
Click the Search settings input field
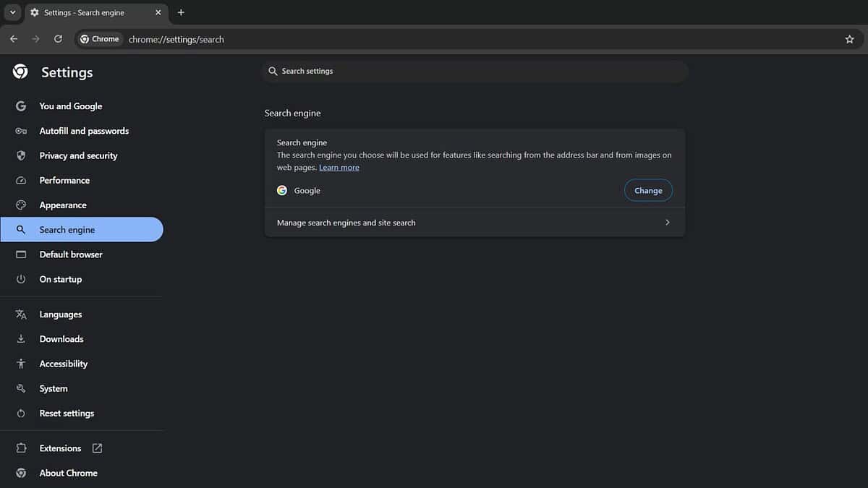(x=477, y=71)
